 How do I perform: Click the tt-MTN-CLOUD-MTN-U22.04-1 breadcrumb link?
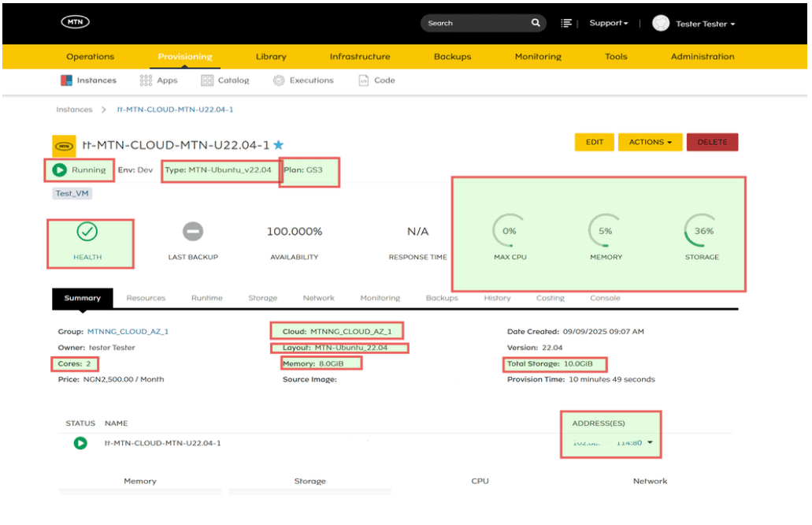point(175,110)
